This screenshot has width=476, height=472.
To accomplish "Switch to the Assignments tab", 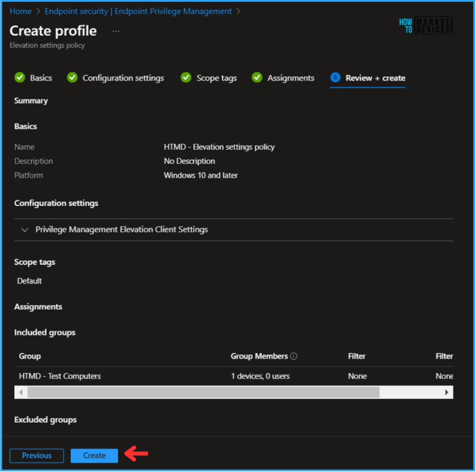I will tap(291, 78).
